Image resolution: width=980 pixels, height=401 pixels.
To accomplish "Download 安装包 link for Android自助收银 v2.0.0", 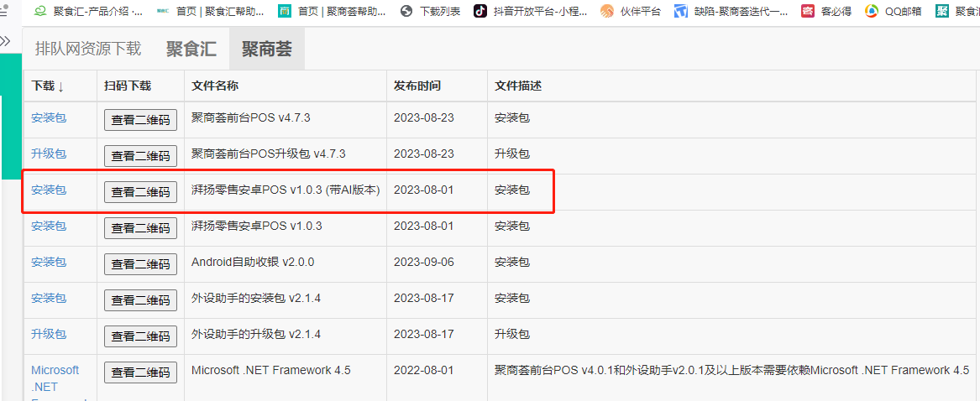I will pyautogui.click(x=49, y=263).
